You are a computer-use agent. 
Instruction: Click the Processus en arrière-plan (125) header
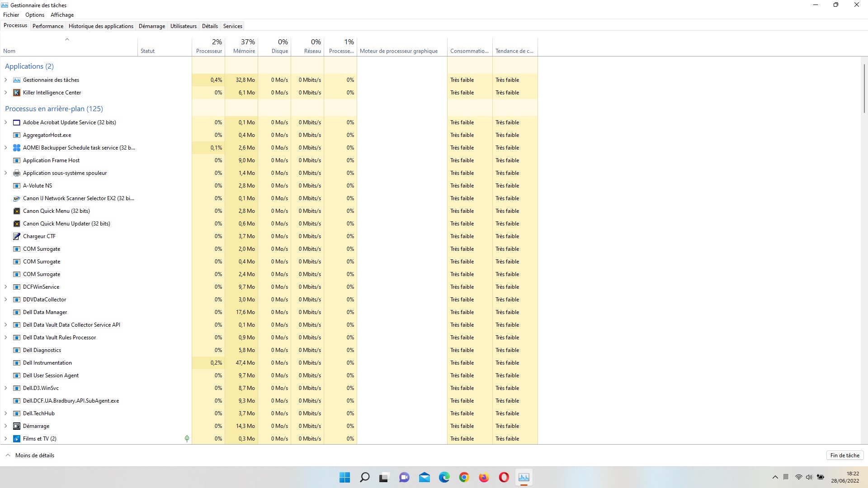pyautogui.click(x=54, y=109)
